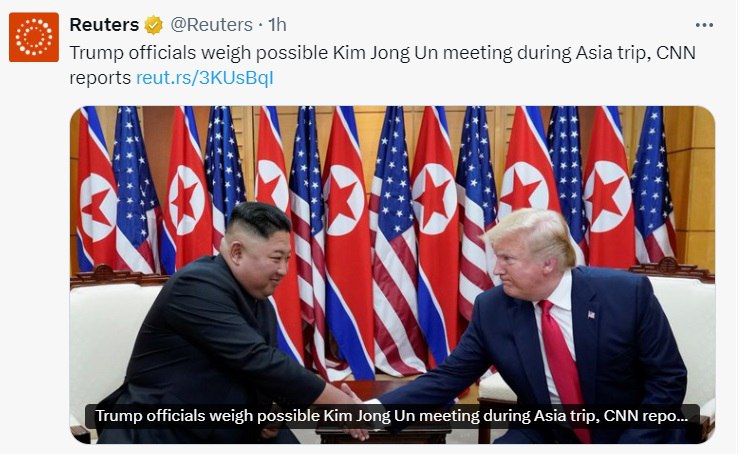
Task: Open the article card photo
Action: click(x=392, y=275)
